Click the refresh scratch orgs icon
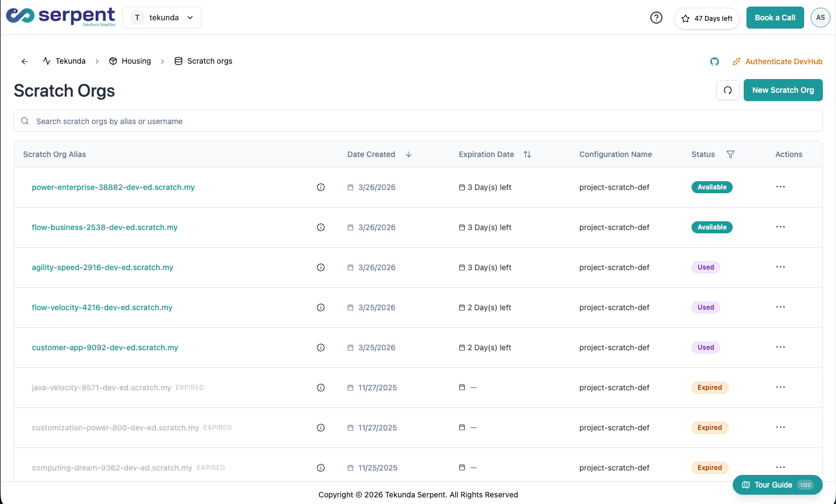Screen dimensions: 836x504 727,90
